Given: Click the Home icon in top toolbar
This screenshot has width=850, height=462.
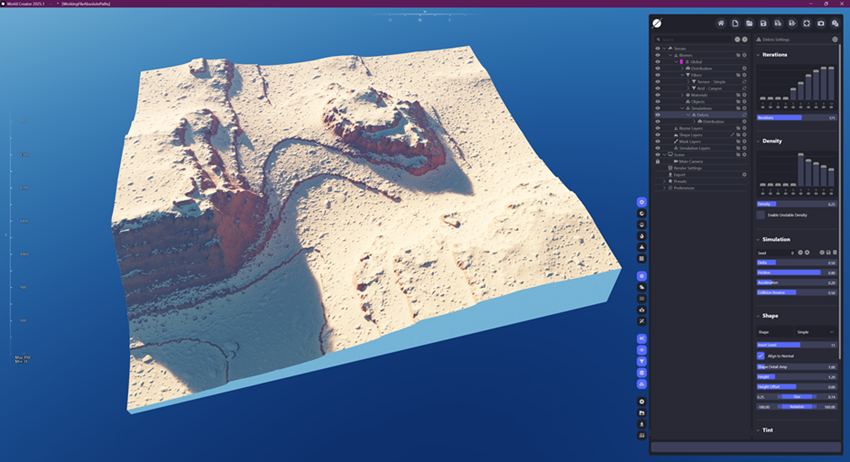Looking at the screenshot, I should pos(720,23).
